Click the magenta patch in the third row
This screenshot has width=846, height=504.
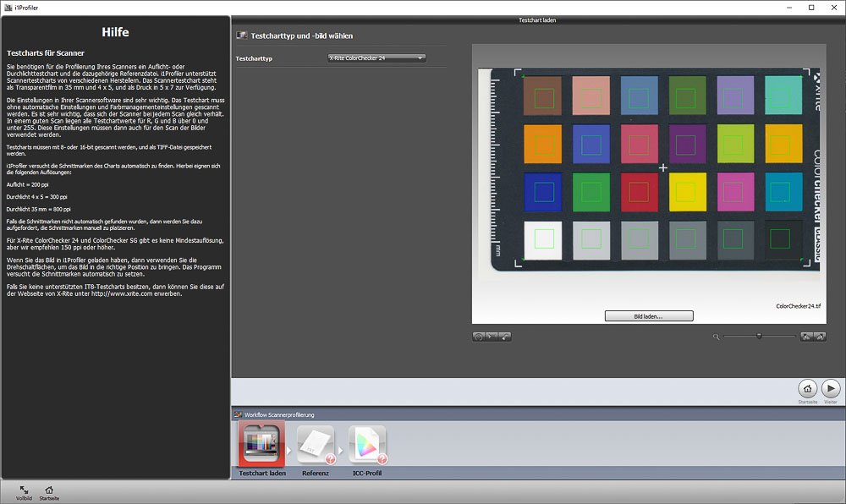(x=735, y=193)
